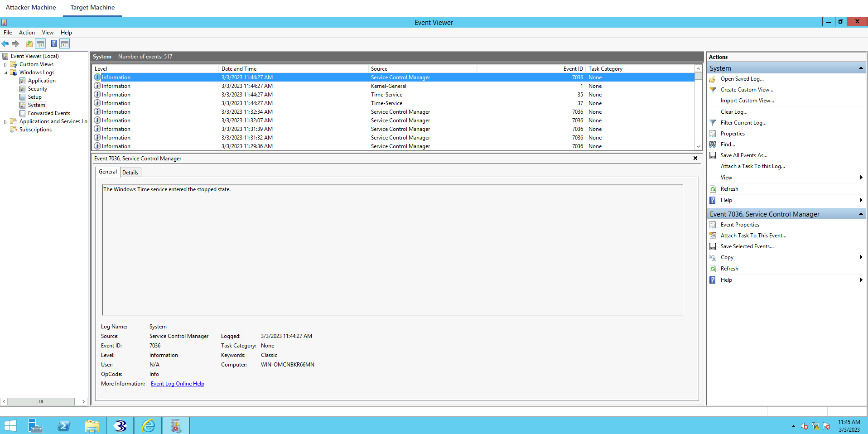868x434 pixels.
Task: Click the Properties icon under System actions
Action: [x=713, y=134]
